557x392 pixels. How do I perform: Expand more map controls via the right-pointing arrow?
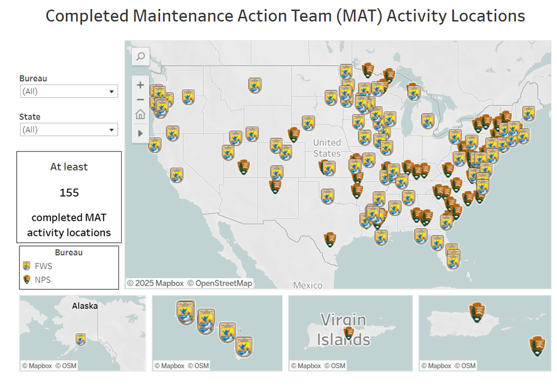(x=140, y=133)
